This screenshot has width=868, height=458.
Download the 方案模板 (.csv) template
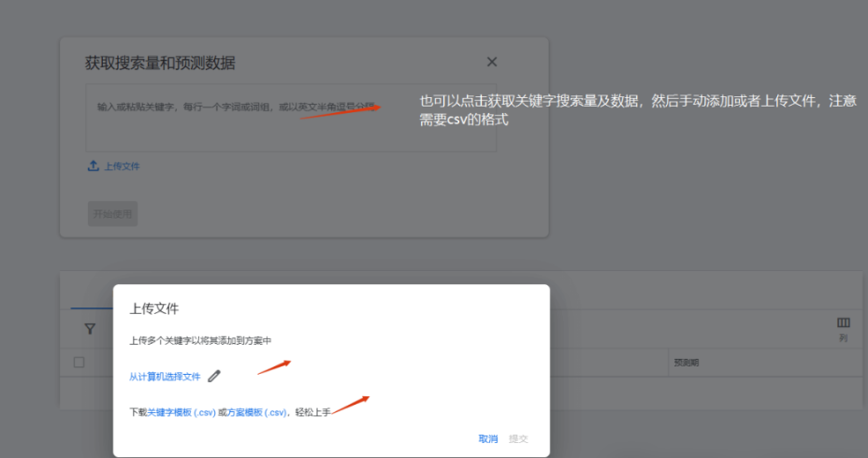256,412
